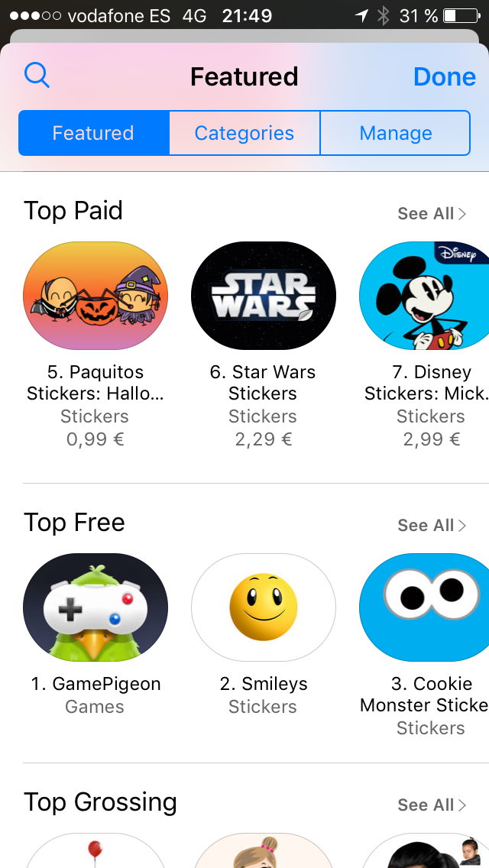Open Cookie Monster stickers icon
Viewport: 489px width, 868px height.
(425, 607)
